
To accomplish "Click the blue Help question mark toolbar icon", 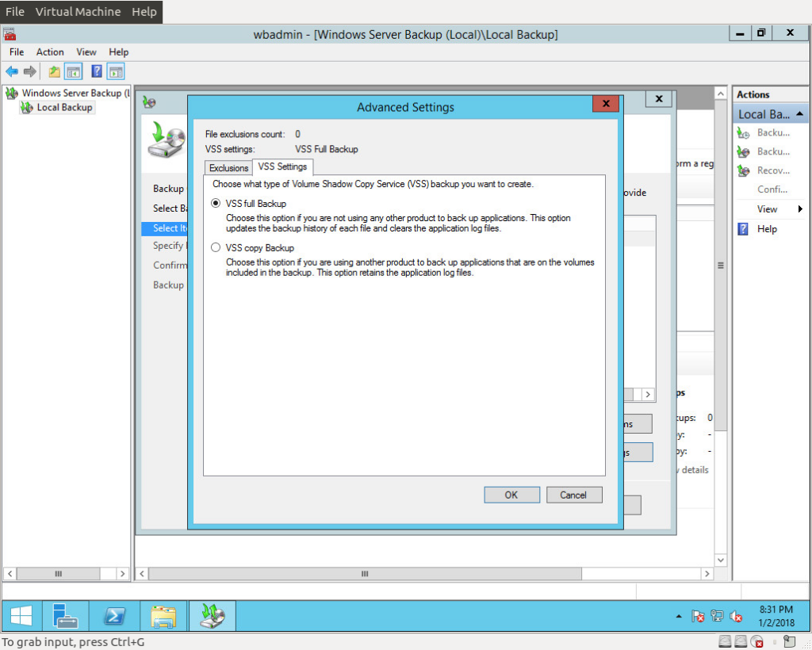I will (96, 71).
